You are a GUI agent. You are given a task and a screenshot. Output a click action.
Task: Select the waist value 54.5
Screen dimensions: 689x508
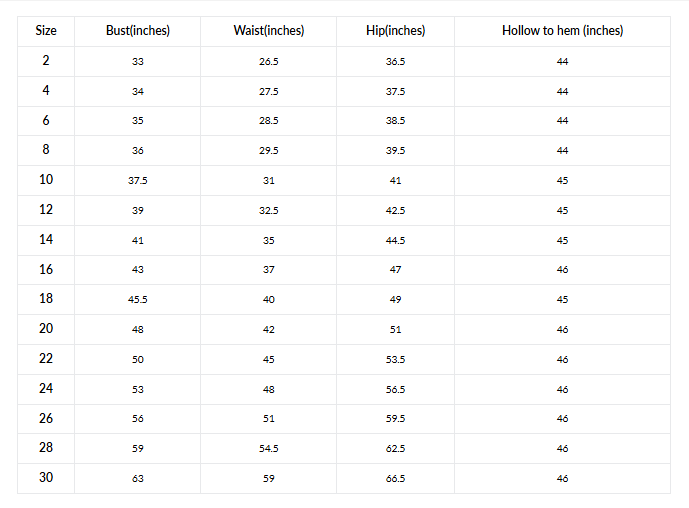(x=268, y=448)
